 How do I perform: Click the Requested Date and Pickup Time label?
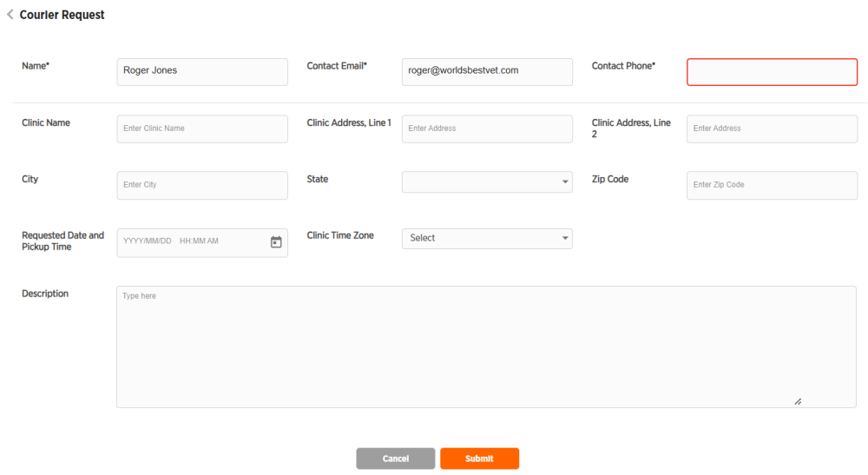pos(62,241)
